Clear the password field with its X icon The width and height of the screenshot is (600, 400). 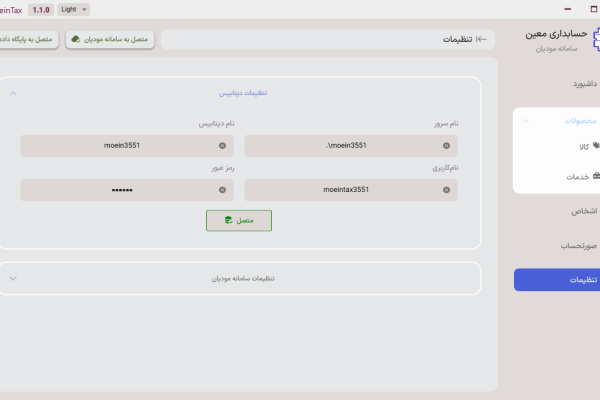pos(222,190)
